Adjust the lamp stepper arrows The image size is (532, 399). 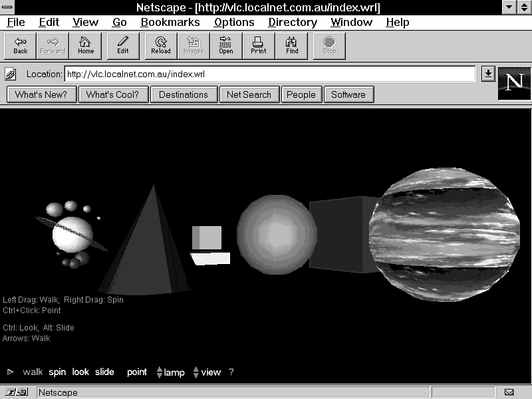coord(160,372)
